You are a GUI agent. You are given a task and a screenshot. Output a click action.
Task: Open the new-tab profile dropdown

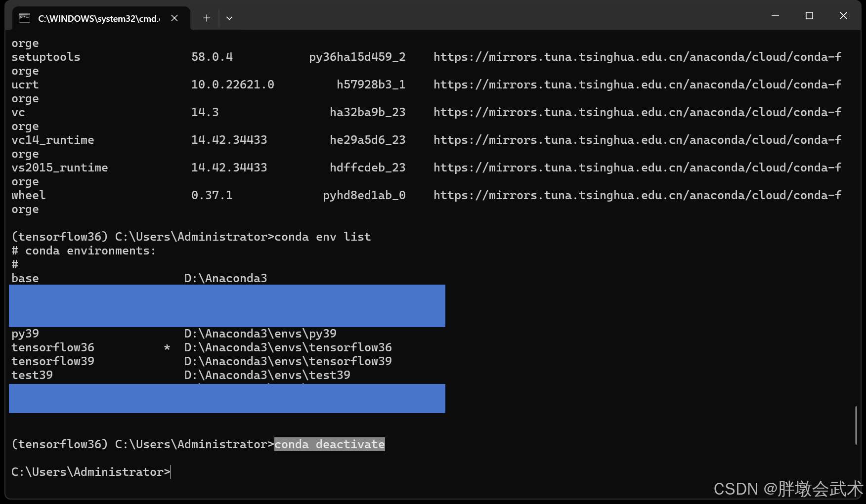[229, 18]
